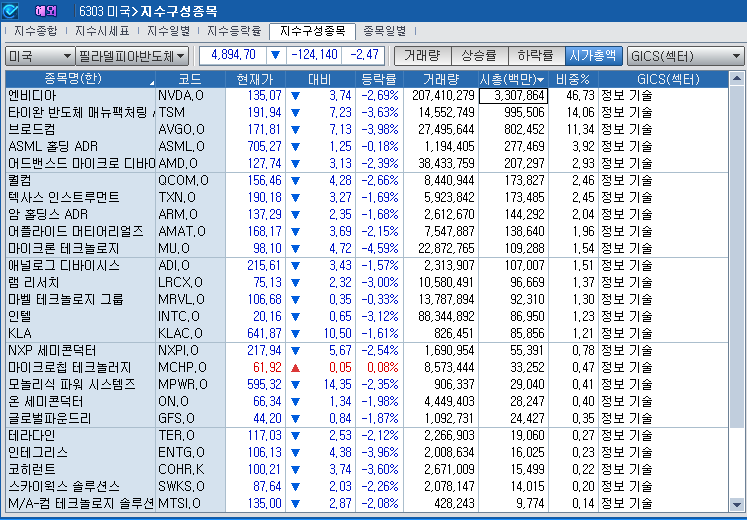Image resolution: width=747 pixels, height=520 pixels.
Task: Select code TSM in the table
Action: click(x=172, y=113)
